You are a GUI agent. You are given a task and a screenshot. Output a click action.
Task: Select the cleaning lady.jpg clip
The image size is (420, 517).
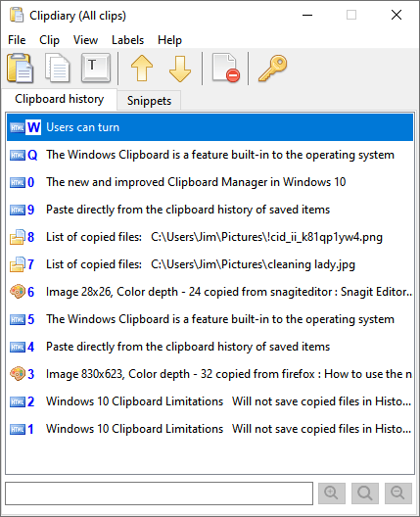pos(210,264)
